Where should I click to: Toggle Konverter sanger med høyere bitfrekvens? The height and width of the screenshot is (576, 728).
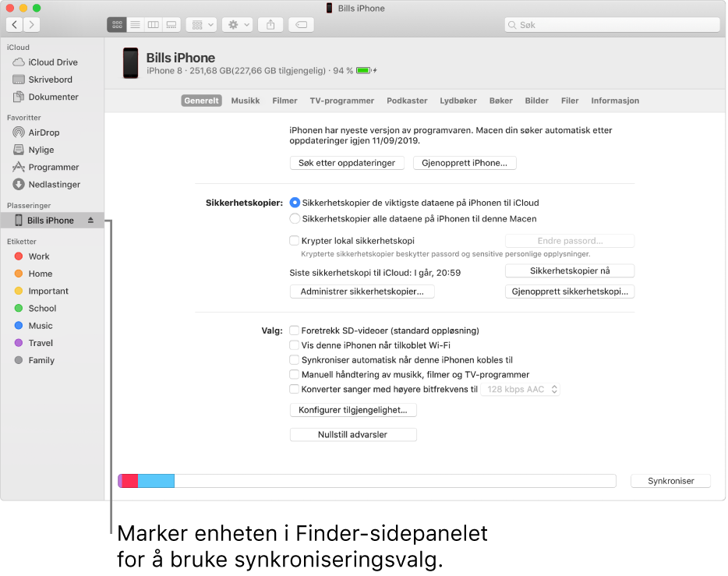pos(294,389)
